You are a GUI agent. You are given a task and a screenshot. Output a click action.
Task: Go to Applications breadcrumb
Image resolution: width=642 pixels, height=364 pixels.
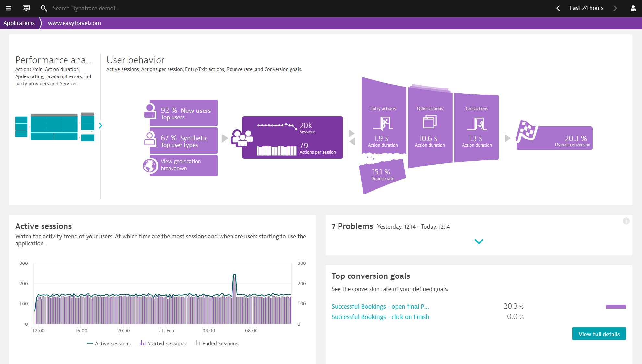click(x=19, y=23)
